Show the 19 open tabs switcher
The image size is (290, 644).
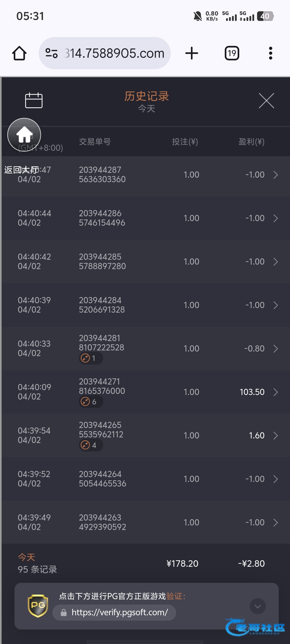point(232,53)
